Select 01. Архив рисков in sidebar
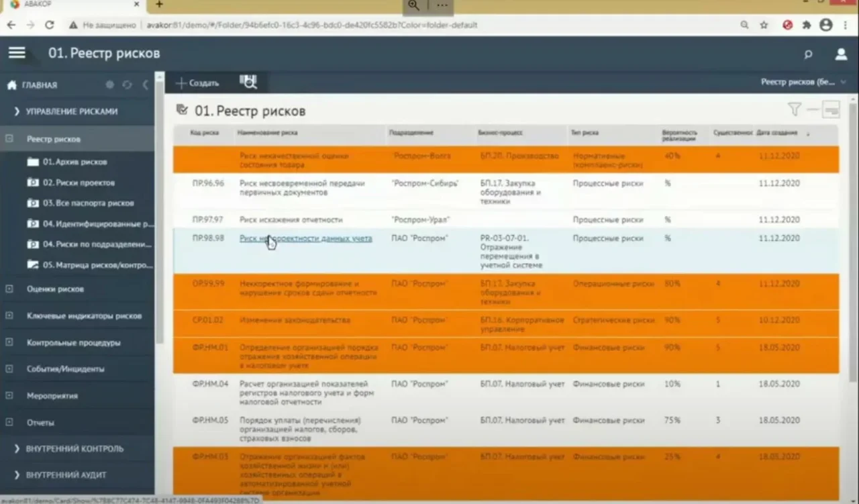 coord(74,162)
